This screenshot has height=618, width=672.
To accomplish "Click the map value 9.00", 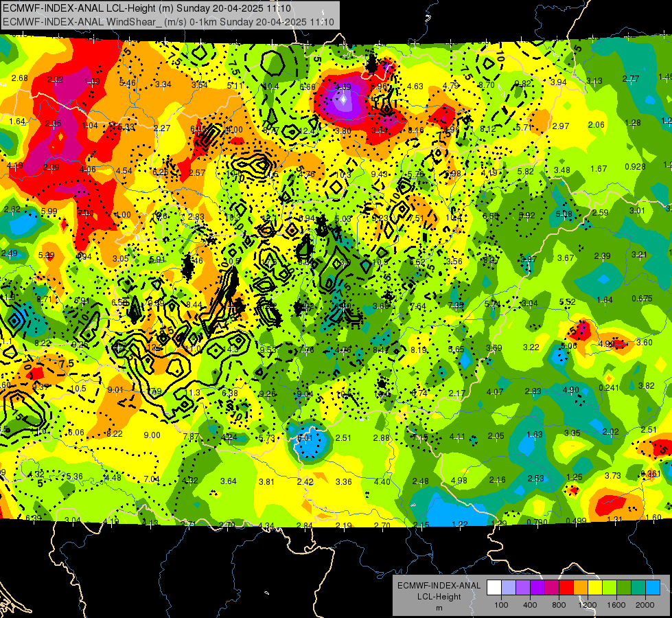I will point(152,435).
